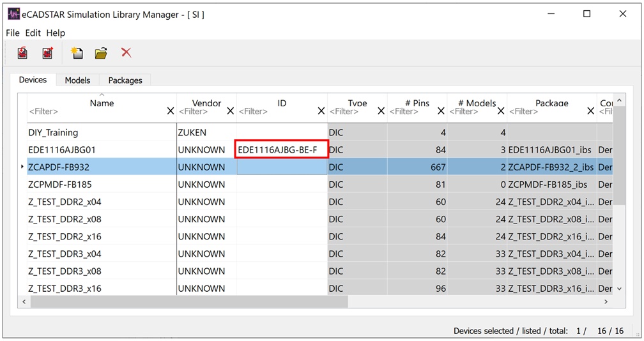This screenshot has width=644, height=341.
Task: Select the EDE1116AJBG01 device name
Action: tap(62, 150)
